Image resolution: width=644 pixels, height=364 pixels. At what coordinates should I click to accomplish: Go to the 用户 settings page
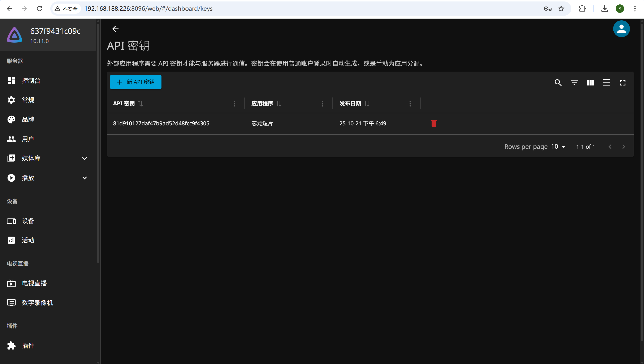click(x=27, y=139)
